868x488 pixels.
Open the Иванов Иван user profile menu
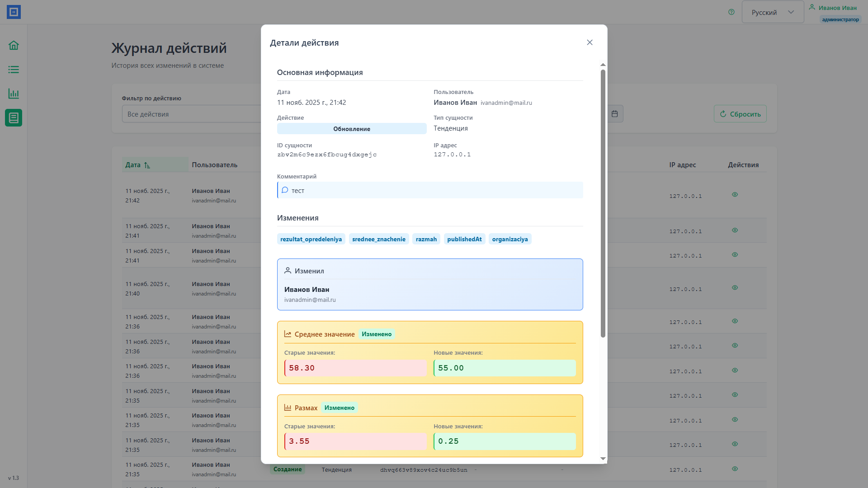(x=836, y=8)
